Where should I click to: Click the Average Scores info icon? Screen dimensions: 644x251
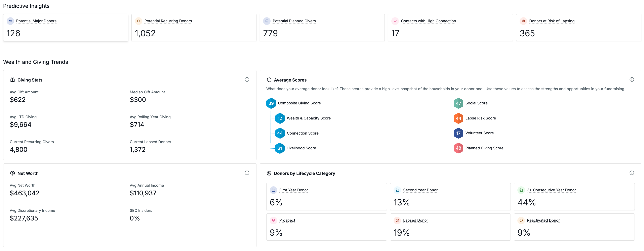point(632,80)
